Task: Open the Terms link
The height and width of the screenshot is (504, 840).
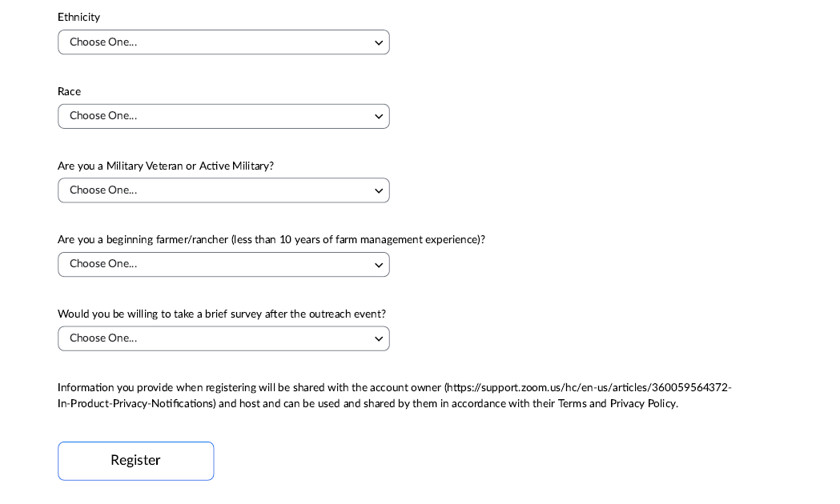Action: pos(573,404)
